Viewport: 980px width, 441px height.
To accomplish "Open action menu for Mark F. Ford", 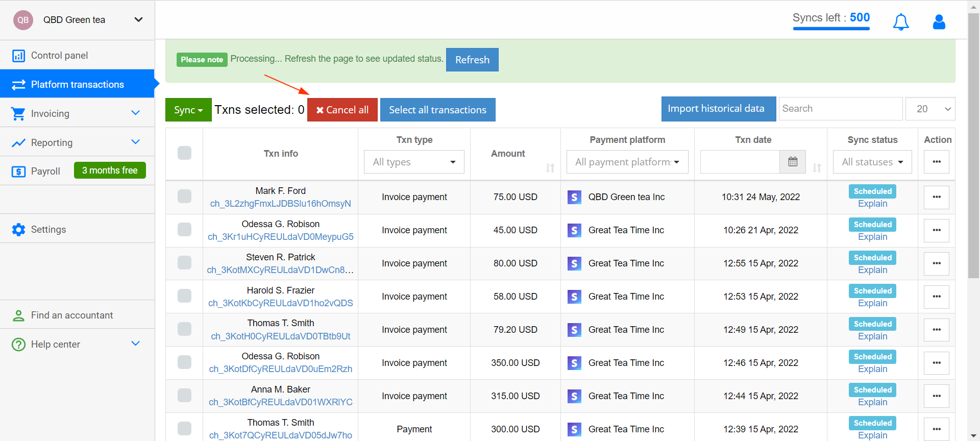I will tap(937, 197).
